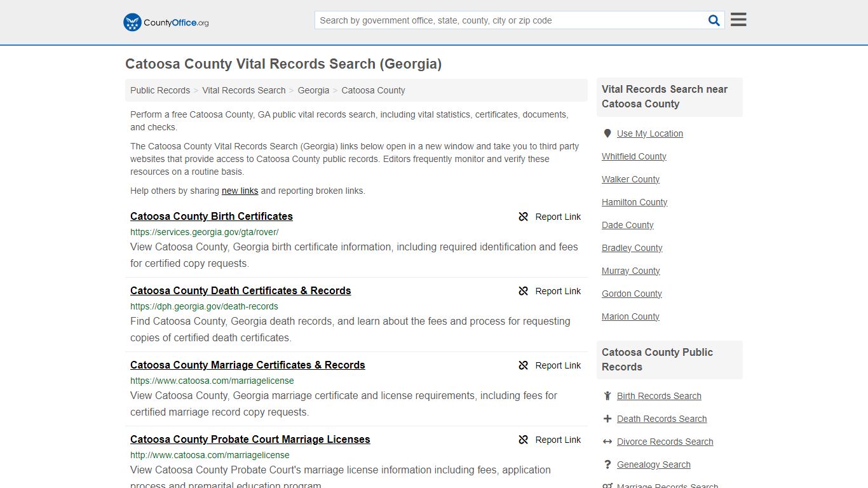Click the page title Catoosa County Vital Records Search

[283, 64]
